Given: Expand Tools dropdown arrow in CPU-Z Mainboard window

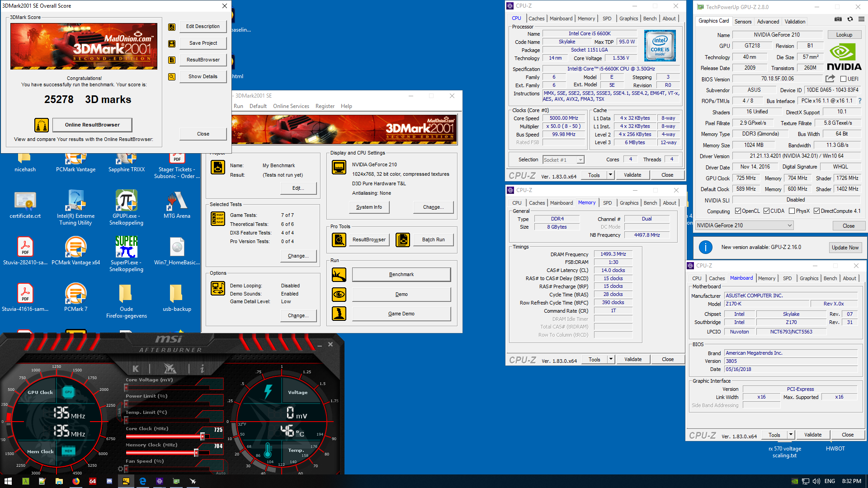Looking at the screenshot, I should 791,435.
